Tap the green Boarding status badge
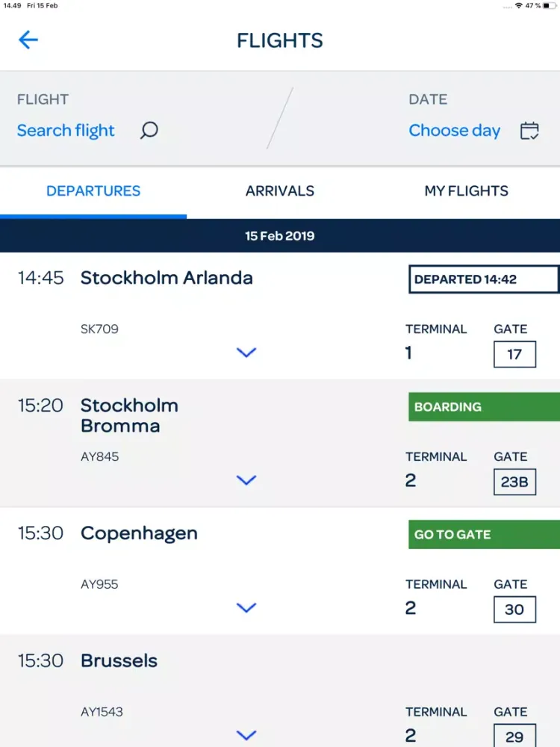Screen dimensions: 560x747 [483, 407]
